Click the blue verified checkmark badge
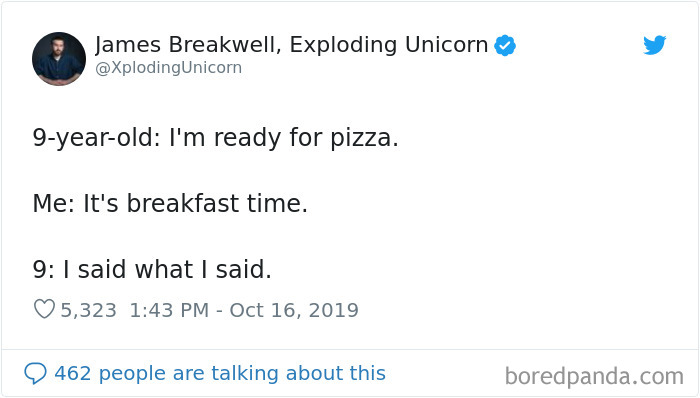The height and width of the screenshot is (398, 700). (x=505, y=45)
